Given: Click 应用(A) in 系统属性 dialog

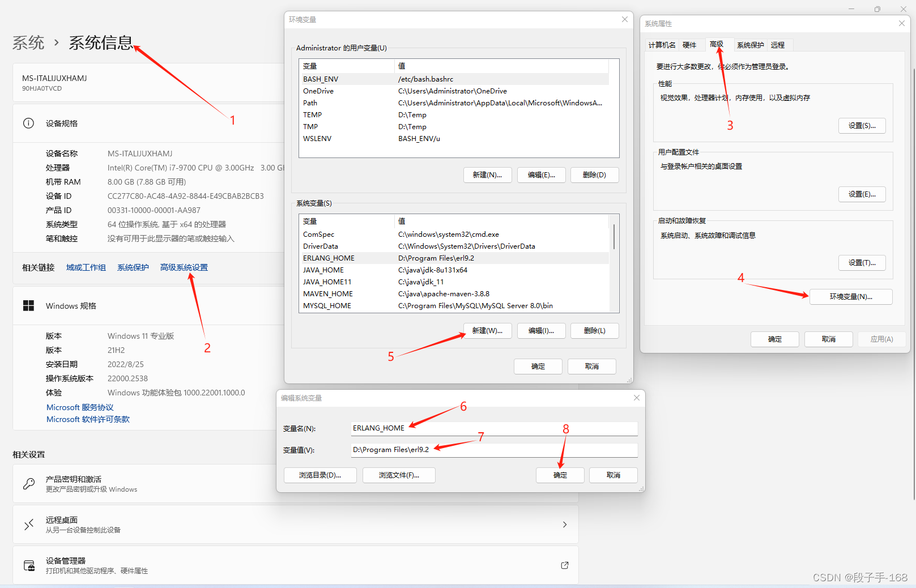Looking at the screenshot, I should (881, 339).
